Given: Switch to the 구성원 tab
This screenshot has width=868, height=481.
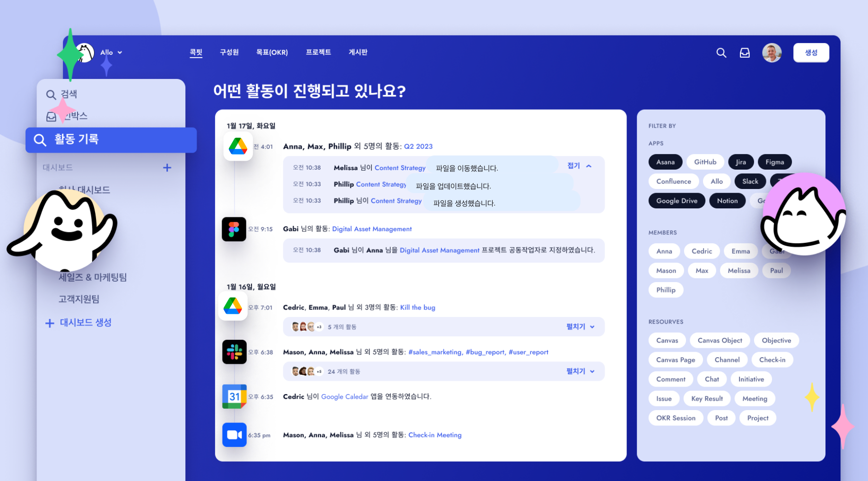Looking at the screenshot, I should [229, 52].
